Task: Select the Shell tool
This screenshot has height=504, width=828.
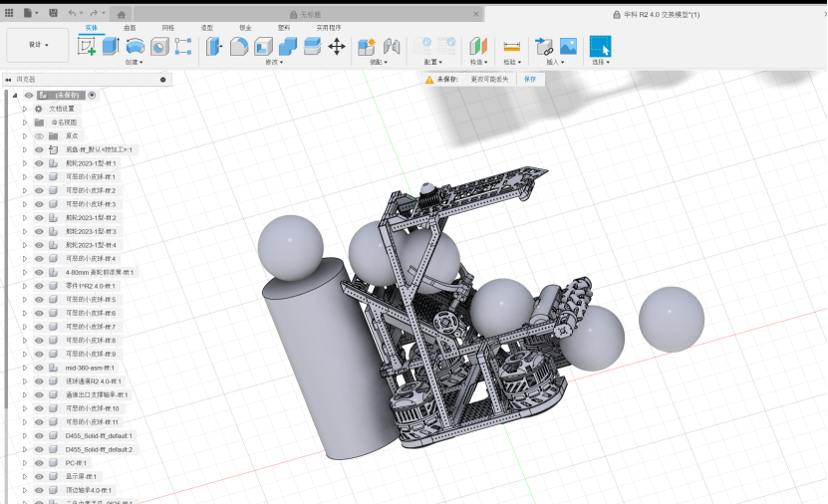Action: point(263,47)
